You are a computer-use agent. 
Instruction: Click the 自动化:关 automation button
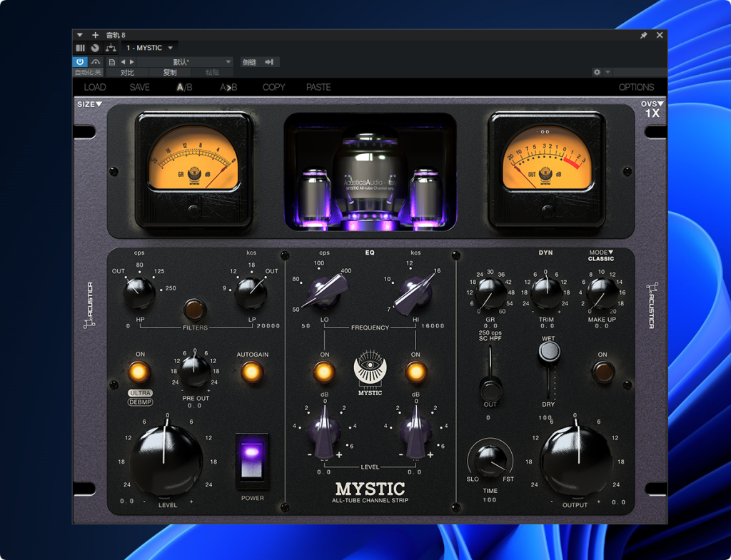click(x=88, y=72)
